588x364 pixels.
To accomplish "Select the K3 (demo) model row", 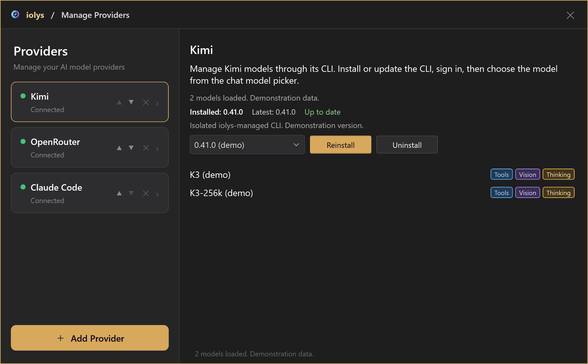I will click(382, 175).
